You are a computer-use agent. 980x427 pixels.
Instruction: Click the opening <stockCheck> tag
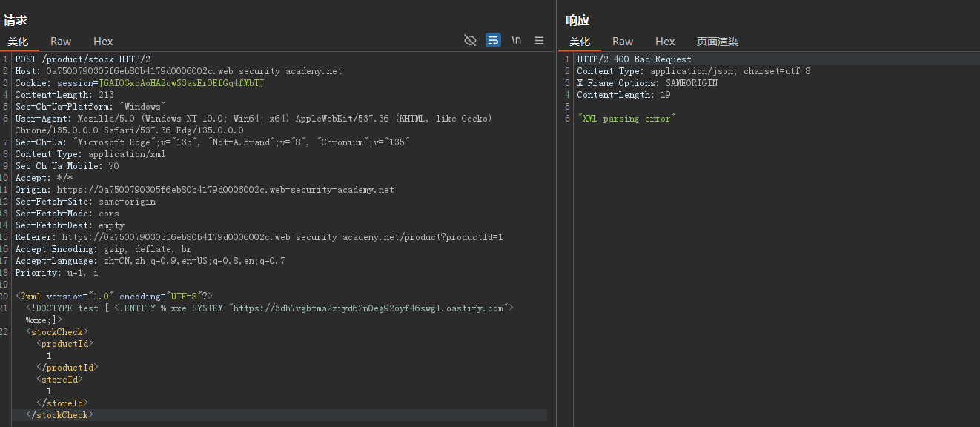56,332
